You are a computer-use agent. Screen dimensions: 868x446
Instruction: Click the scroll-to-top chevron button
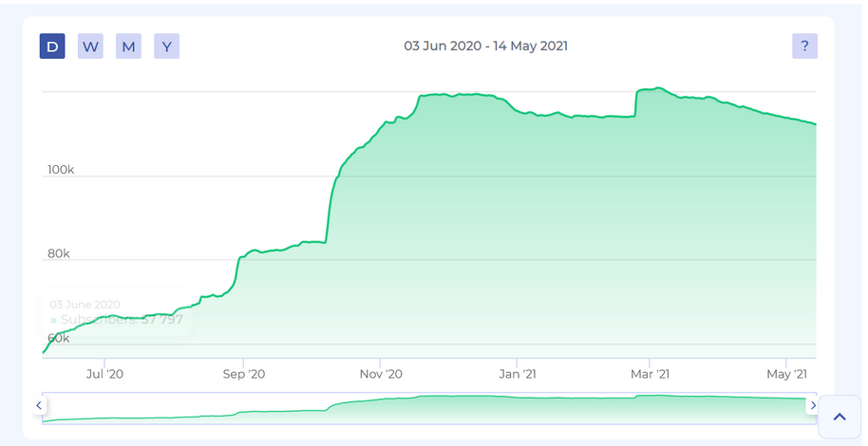tap(840, 417)
